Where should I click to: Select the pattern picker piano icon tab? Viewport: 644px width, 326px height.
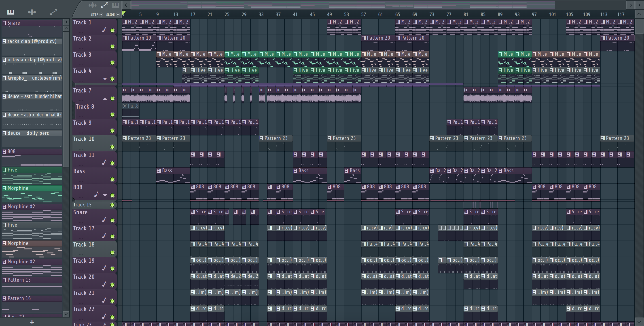[x=11, y=12]
